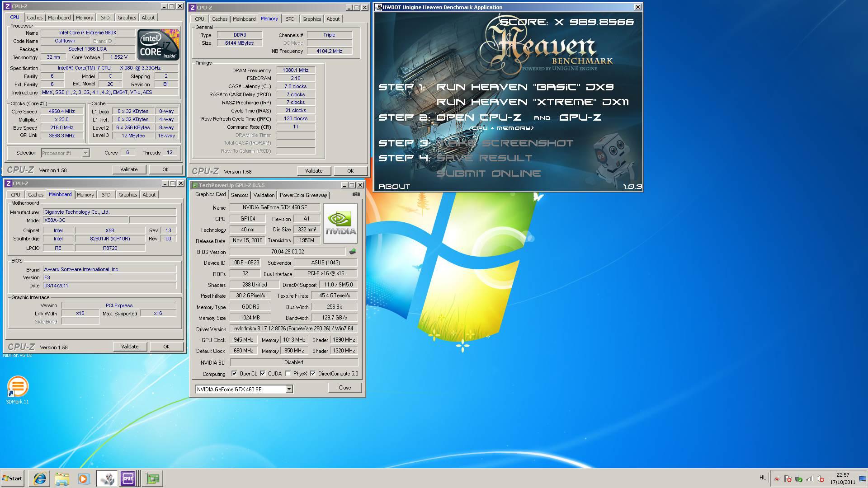Click the Bandwidth 129.7 GB/s field

point(335,318)
